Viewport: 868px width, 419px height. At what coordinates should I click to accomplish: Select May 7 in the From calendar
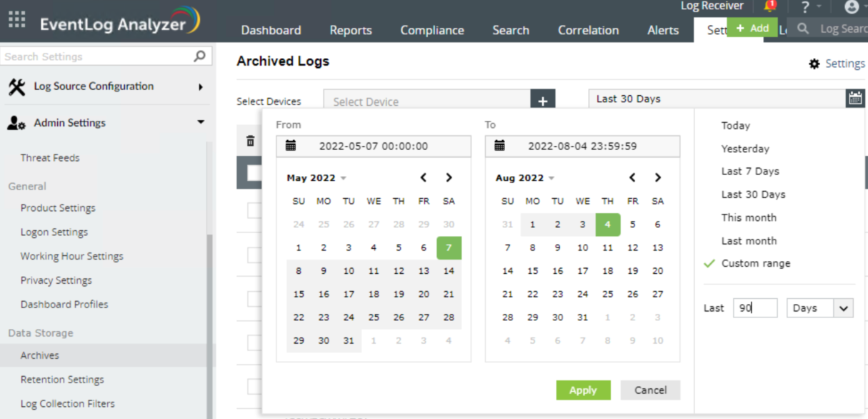(449, 248)
